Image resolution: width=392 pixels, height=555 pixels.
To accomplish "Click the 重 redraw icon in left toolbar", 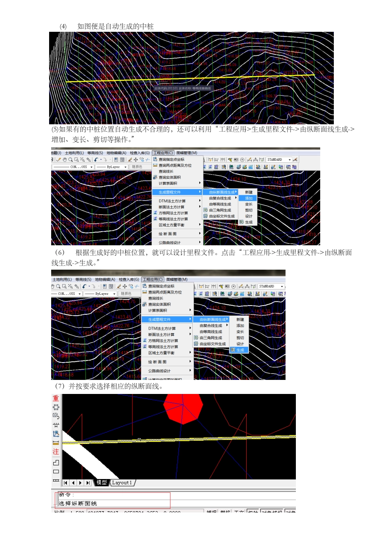I will (56, 398).
